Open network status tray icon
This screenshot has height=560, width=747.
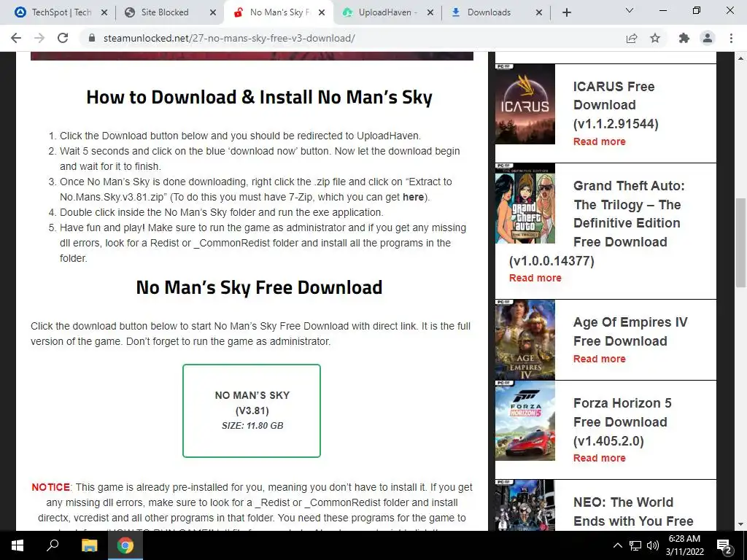coord(635,545)
